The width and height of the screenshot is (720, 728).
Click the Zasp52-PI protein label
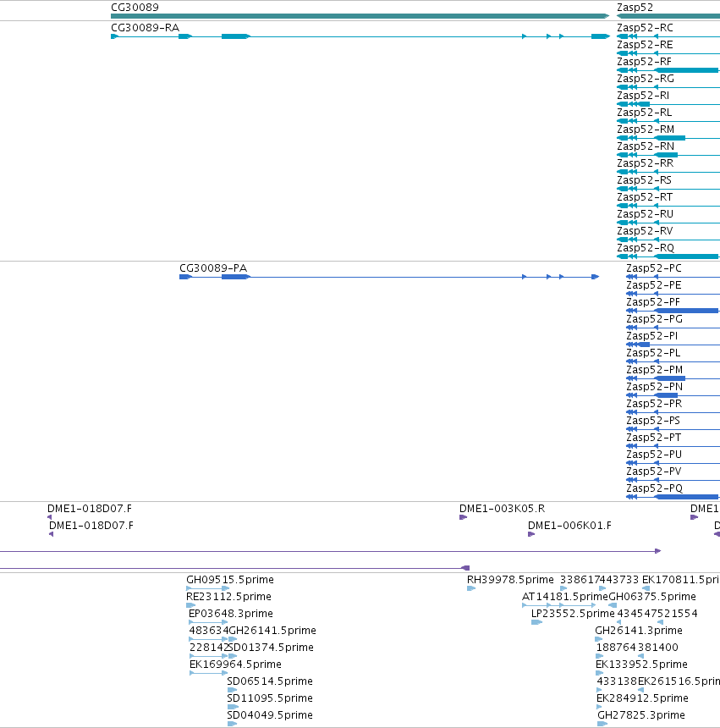pos(651,336)
